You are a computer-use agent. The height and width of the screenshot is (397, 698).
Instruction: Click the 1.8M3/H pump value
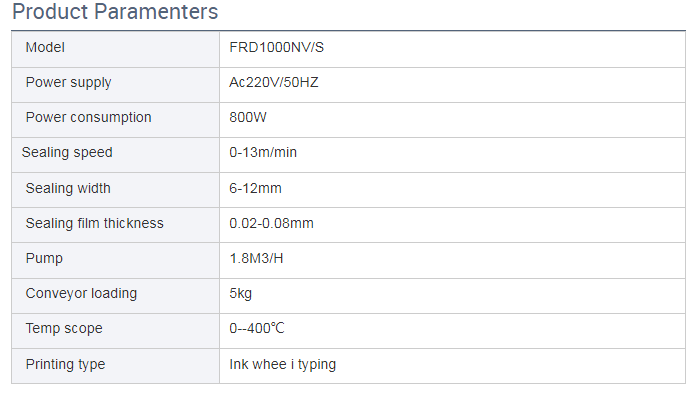point(256,258)
